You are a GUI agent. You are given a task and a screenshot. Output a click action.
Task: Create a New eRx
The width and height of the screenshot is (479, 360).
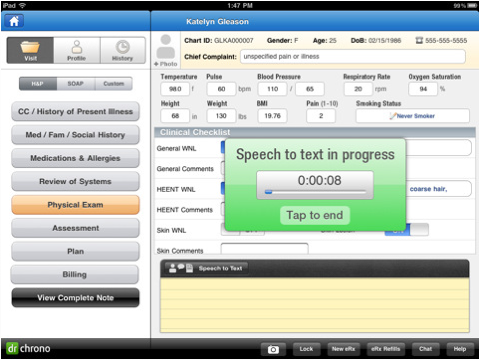pos(343,349)
